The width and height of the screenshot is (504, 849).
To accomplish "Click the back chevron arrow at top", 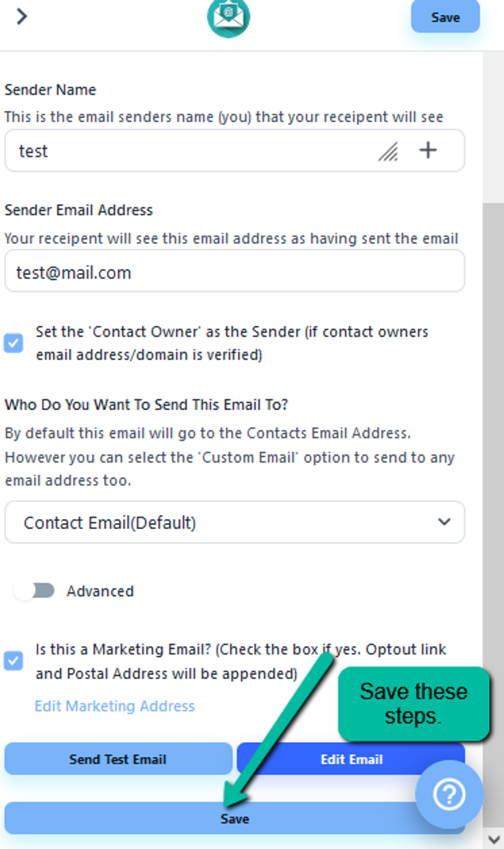I will click(22, 16).
